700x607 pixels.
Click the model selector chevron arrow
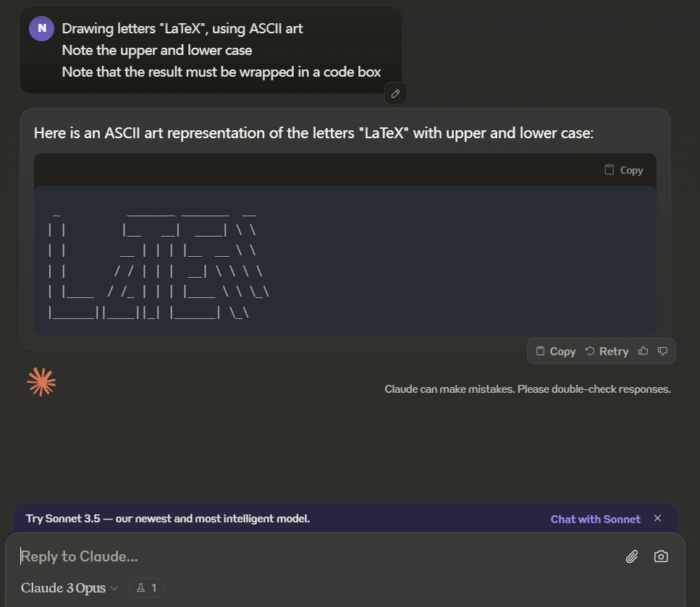tap(114, 588)
